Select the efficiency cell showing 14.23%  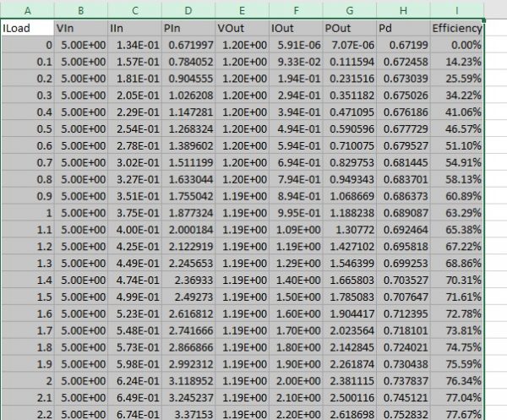pyautogui.click(x=456, y=62)
